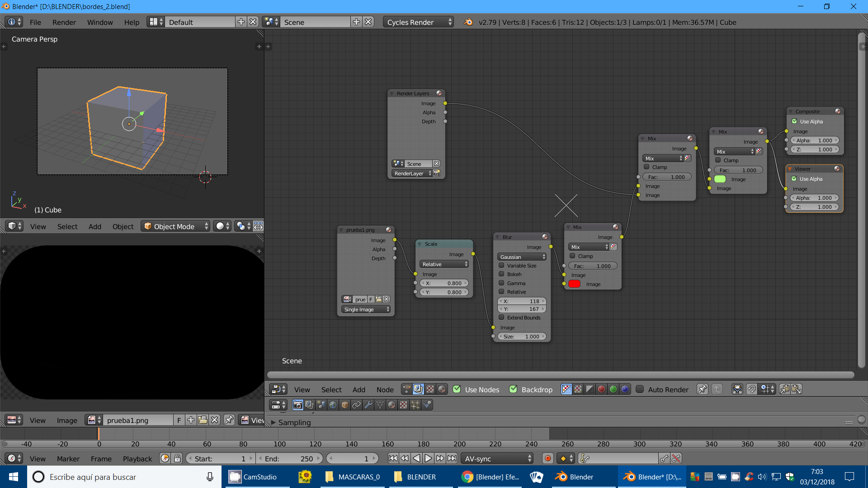Open the Render properties camera tab
This screenshot has width=868, height=488.
pyautogui.click(x=297, y=405)
